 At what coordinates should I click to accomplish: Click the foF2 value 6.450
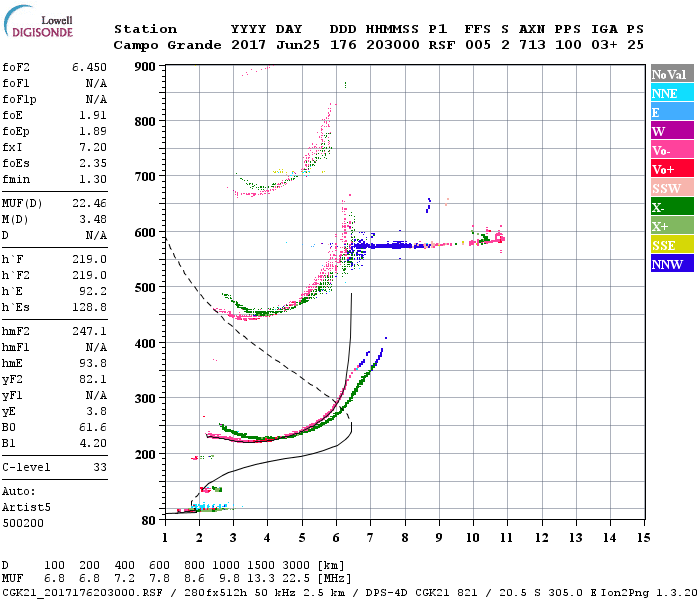point(89,67)
